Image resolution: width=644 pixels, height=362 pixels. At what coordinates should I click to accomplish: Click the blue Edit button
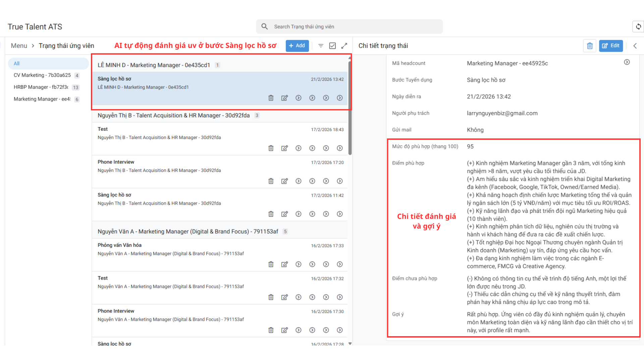[x=611, y=46]
